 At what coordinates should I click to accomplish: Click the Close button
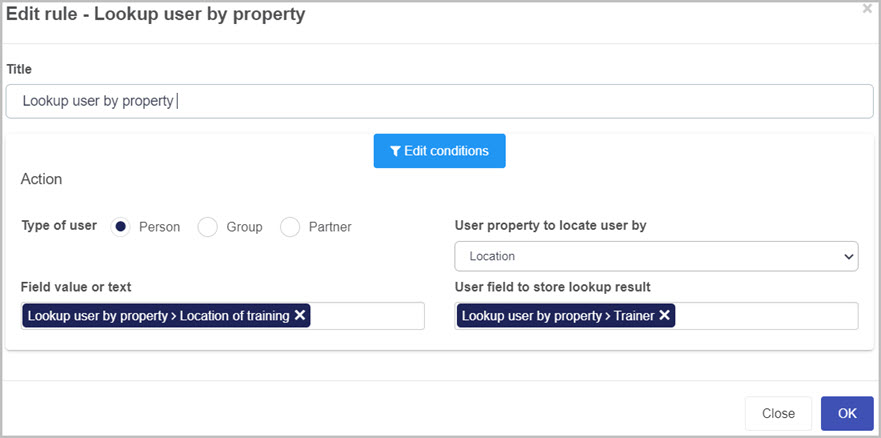(x=778, y=414)
